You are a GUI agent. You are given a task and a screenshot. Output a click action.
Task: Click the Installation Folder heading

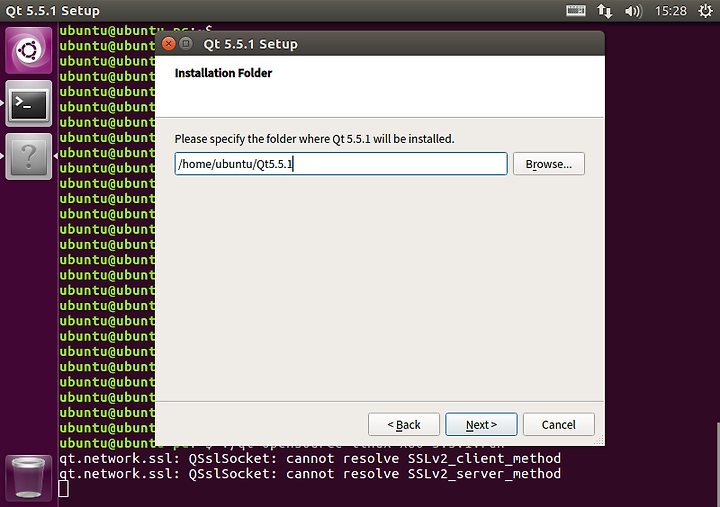click(x=223, y=73)
